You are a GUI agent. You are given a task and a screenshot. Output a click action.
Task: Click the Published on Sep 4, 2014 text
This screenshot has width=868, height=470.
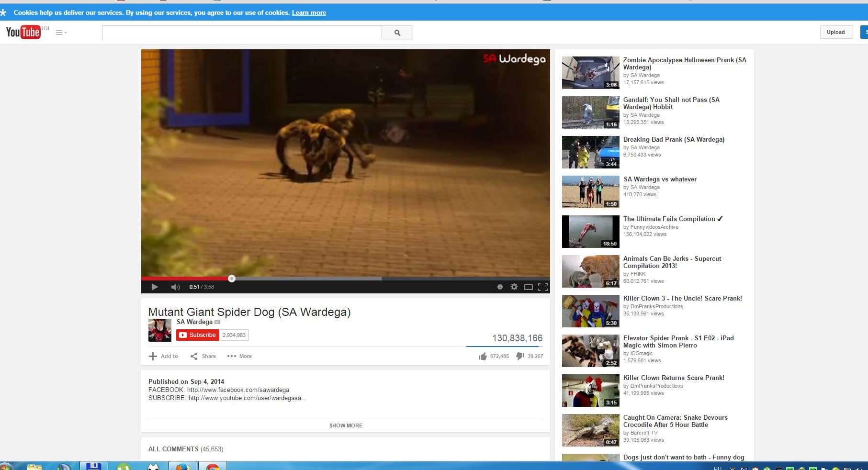click(x=186, y=381)
